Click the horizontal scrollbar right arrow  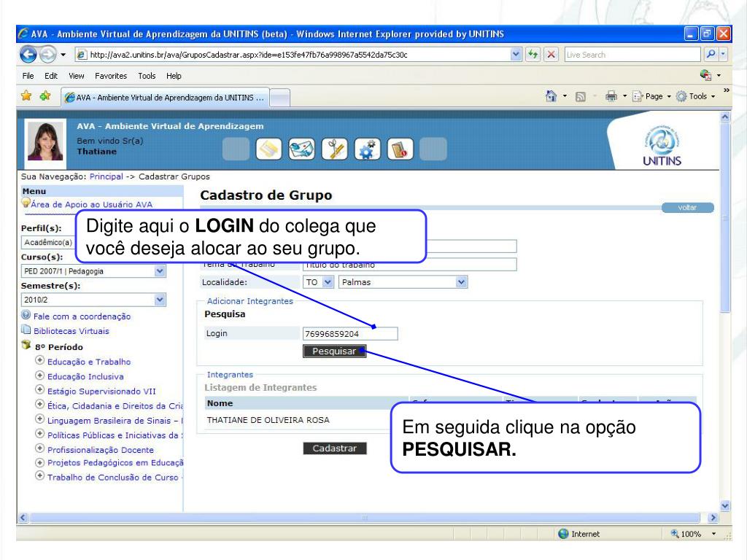point(713,517)
